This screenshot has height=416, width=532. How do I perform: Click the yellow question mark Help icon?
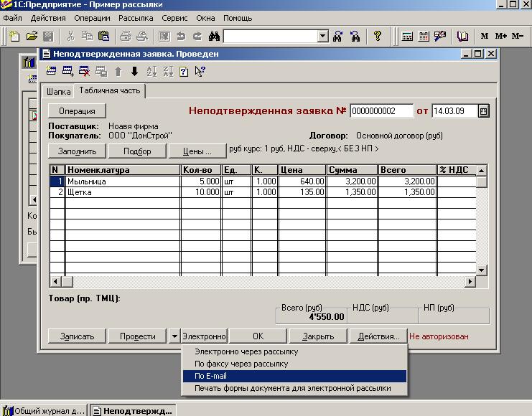[x=378, y=36]
